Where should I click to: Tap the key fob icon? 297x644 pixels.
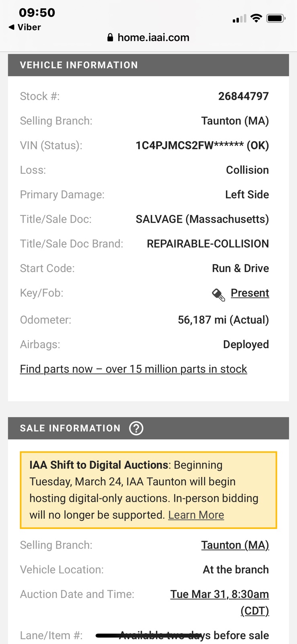[219, 295]
